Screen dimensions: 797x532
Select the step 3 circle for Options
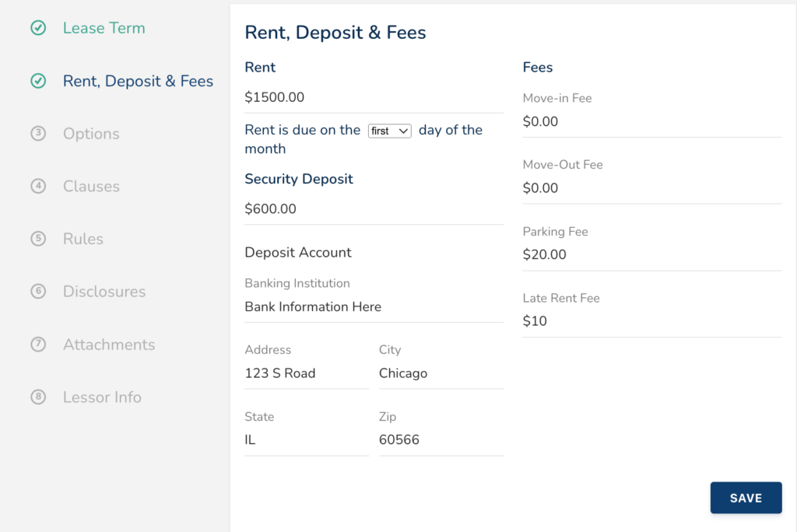click(x=38, y=134)
